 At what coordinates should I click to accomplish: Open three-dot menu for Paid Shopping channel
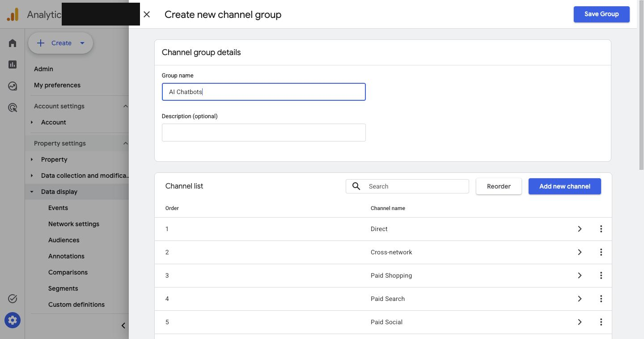tap(601, 275)
